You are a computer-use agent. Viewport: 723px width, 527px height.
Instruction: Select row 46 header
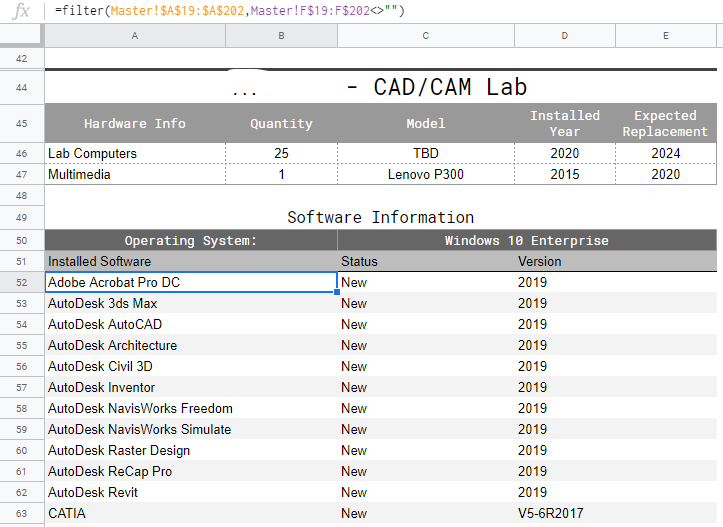(x=22, y=153)
